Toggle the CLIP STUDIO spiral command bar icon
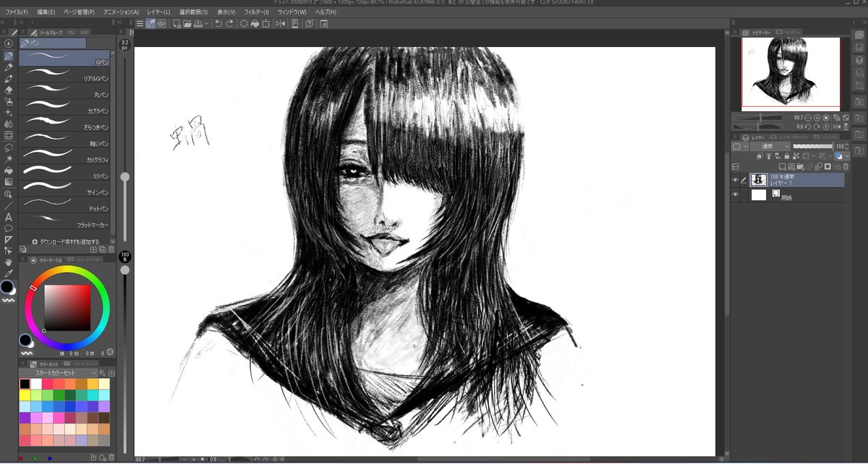 coord(161,23)
